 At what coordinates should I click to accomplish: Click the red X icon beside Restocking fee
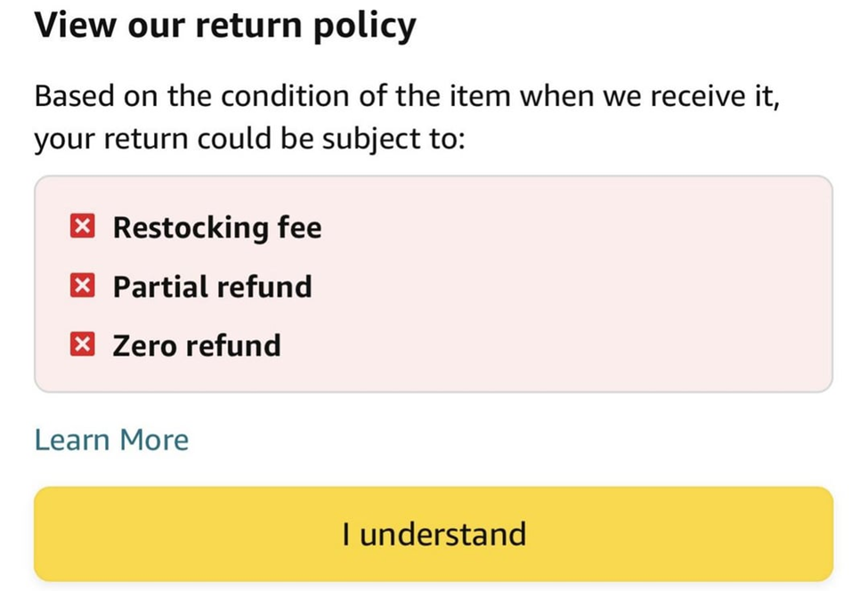coord(82,226)
